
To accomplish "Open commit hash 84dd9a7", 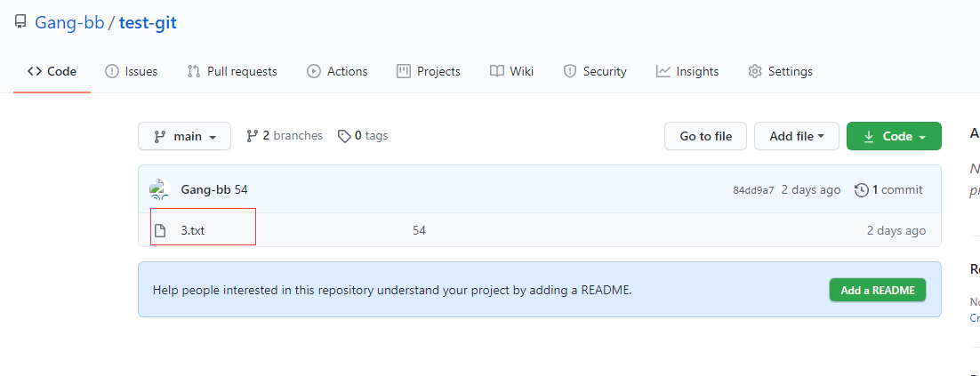I will [753, 190].
